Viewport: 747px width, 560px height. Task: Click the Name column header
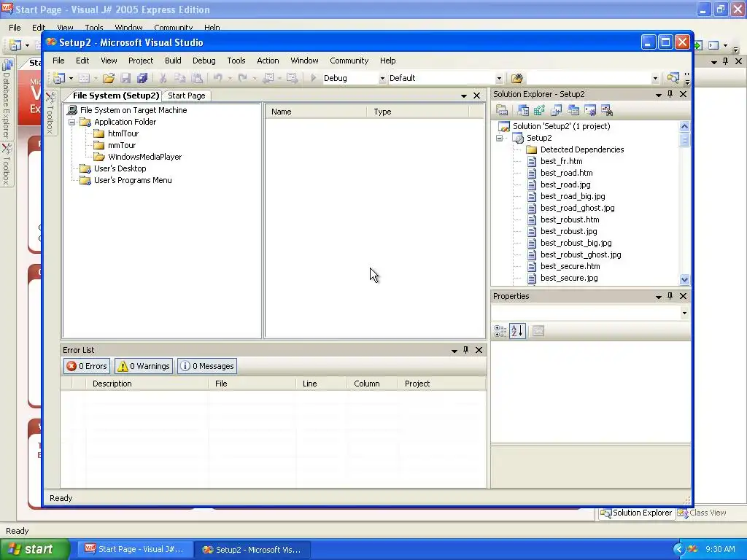tap(316, 112)
